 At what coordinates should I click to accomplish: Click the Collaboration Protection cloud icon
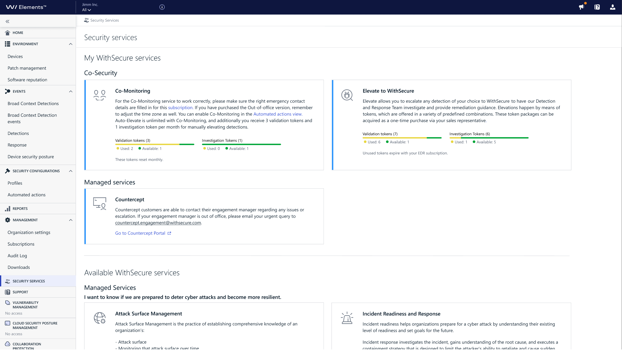(7, 344)
